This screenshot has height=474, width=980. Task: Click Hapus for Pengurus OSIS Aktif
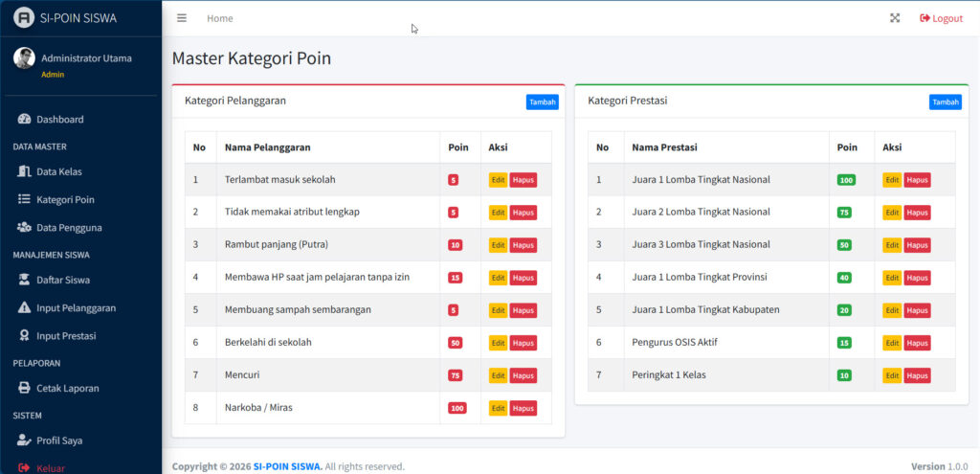(x=917, y=343)
